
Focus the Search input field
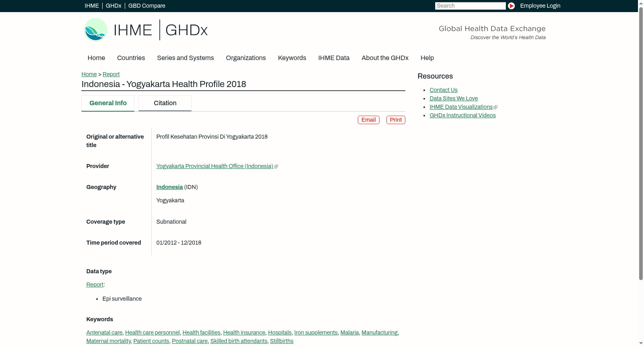click(x=470, y=6)
